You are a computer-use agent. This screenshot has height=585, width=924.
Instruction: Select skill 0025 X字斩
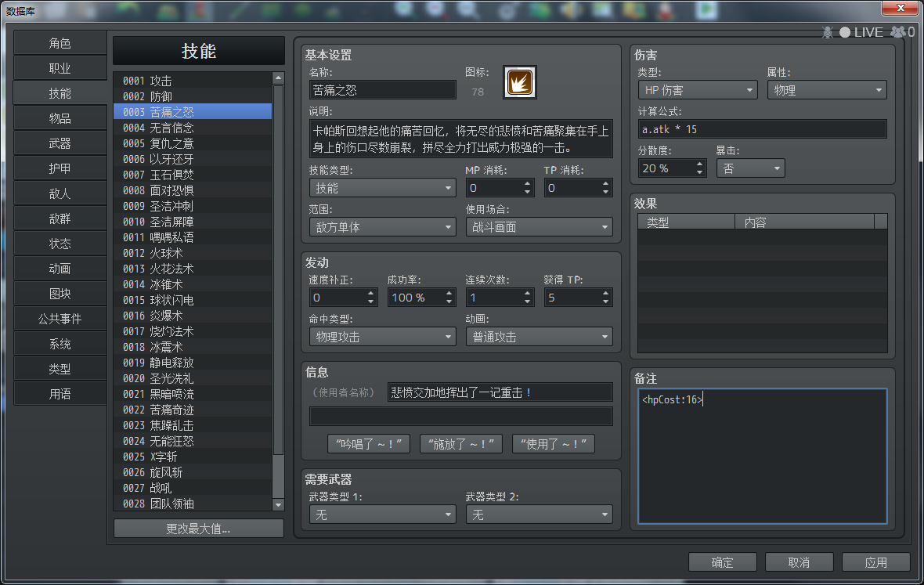193,457
